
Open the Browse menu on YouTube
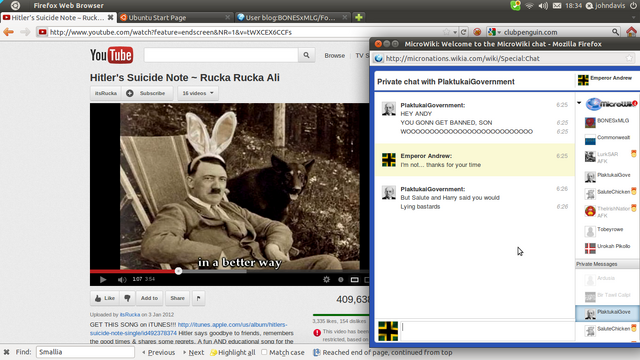(x=335, y=56)
